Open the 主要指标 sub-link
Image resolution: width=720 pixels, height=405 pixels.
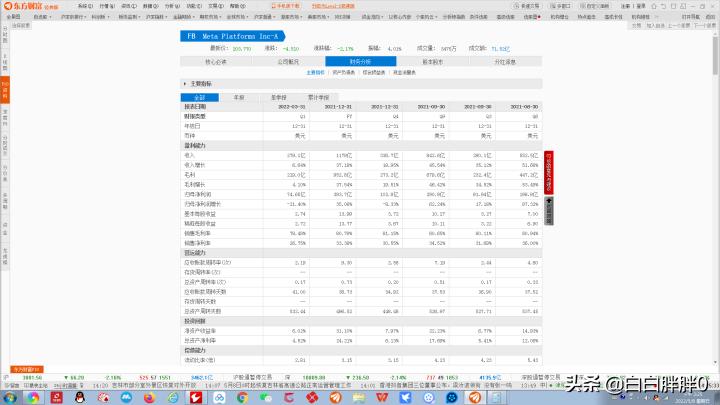coord(315,73)
